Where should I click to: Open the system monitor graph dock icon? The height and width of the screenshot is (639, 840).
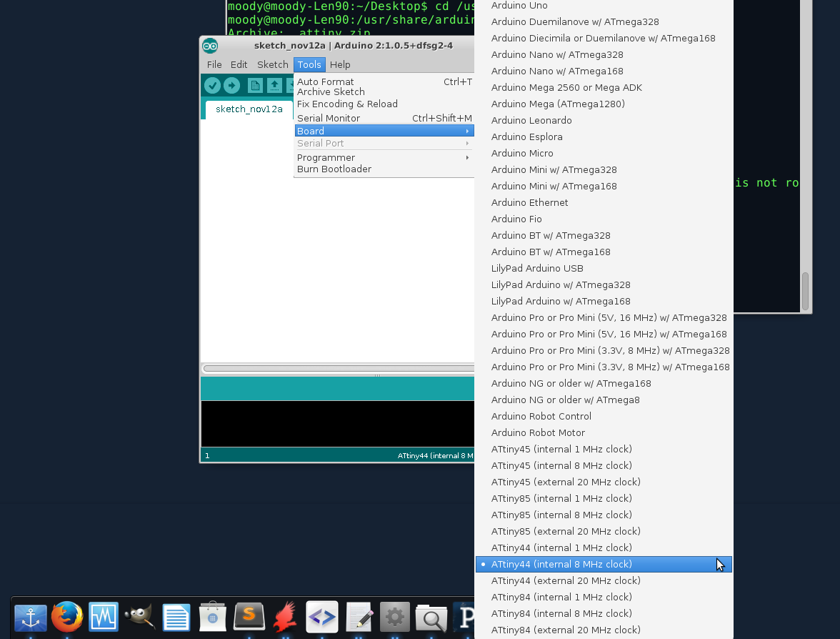104,617
